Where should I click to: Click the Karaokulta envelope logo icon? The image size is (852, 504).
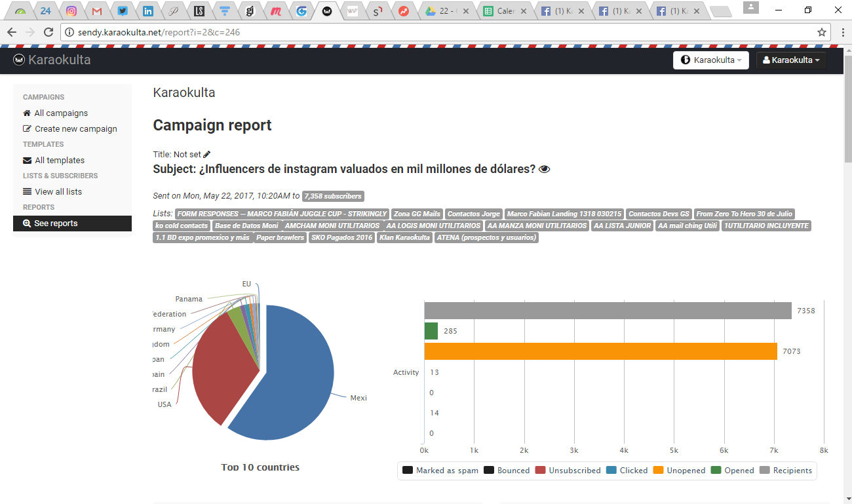click(x=19, y=60)
